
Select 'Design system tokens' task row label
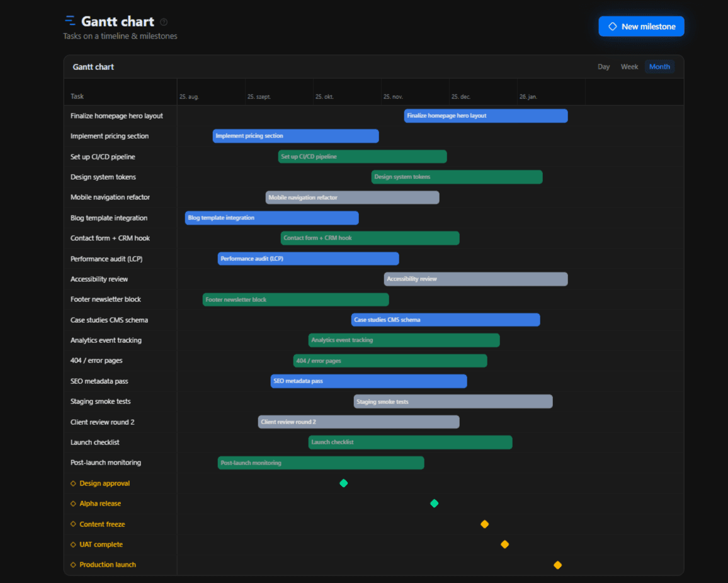coord(103,177)
